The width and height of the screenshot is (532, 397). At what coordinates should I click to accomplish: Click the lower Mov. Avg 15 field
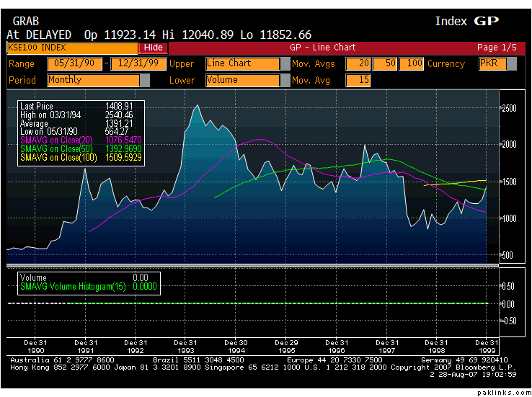(x=358, y=80)
